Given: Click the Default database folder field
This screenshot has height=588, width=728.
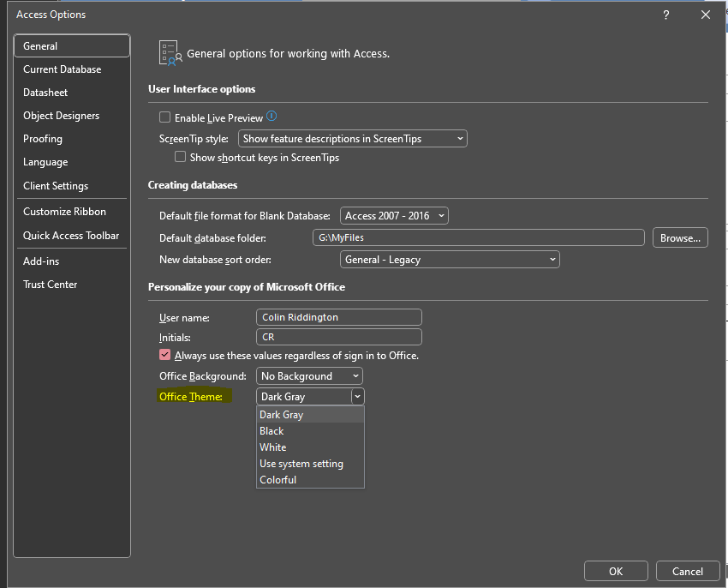Looking at the screenshot, I should coord(479,237).
